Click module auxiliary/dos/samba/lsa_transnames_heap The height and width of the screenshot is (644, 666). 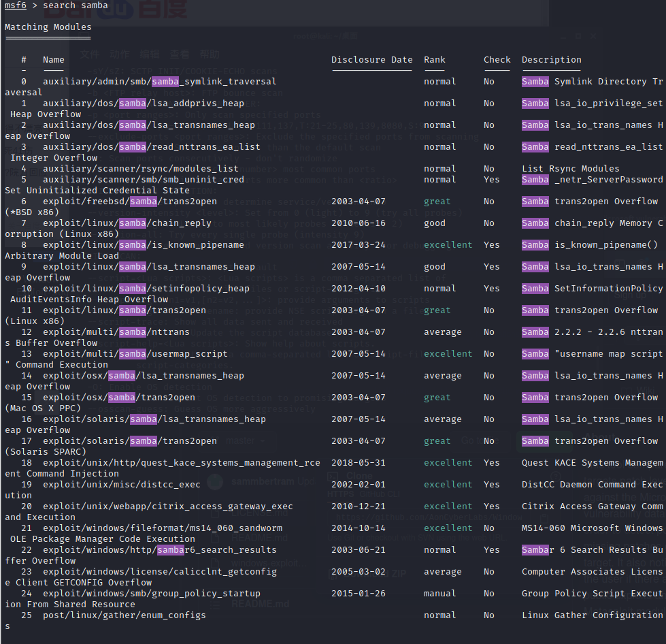click(149, 125)
